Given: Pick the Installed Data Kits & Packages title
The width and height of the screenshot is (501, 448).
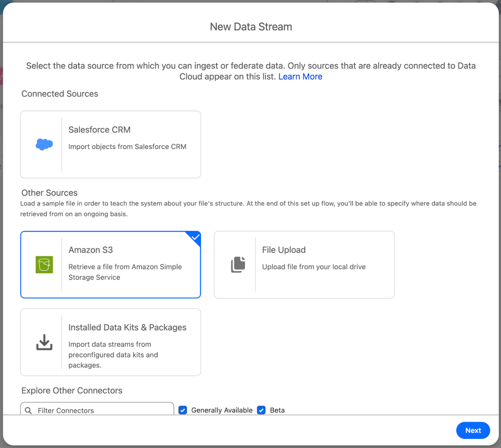Looking at the screenshot, I should [128, 328].
